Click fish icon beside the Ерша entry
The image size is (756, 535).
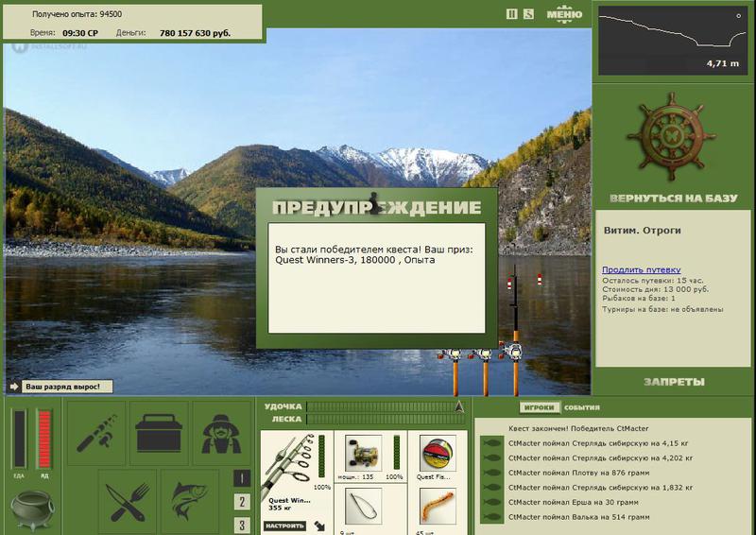point(491,502)
